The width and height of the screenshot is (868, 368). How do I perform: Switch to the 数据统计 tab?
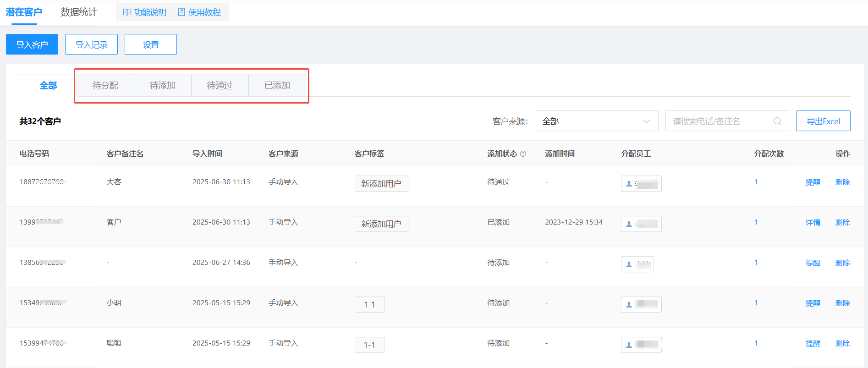pos(79,12)
